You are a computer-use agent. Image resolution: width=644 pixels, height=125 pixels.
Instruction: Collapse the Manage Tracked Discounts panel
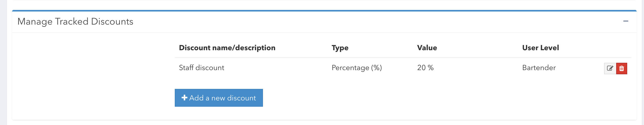coord(626,21)
